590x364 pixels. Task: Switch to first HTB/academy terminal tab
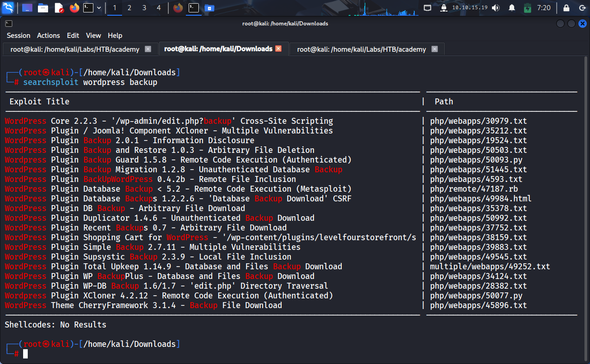pyautogui.click(x=75, y=49)
